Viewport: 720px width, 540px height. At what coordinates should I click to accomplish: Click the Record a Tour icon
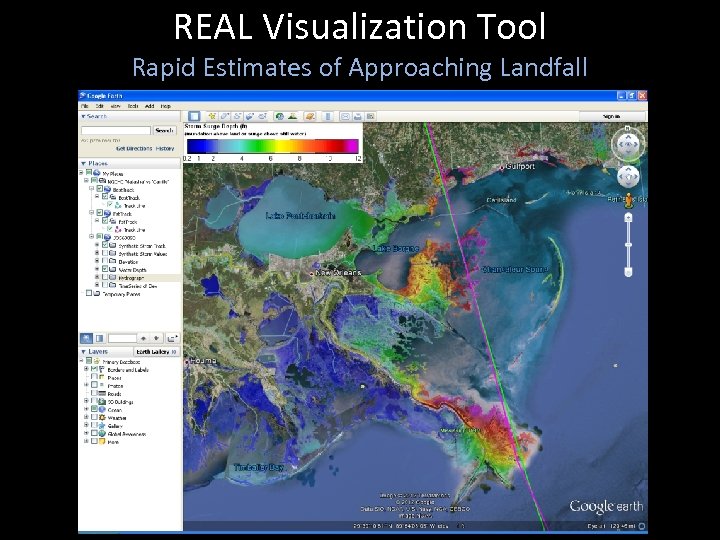point(262,116)
